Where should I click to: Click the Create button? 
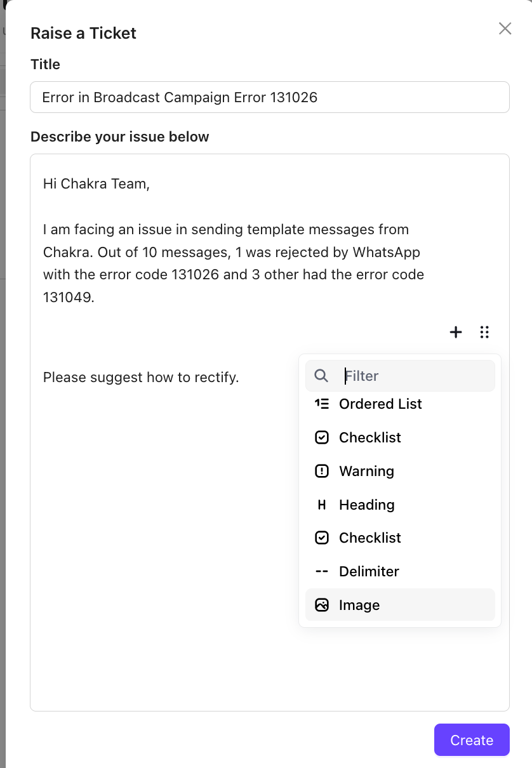(x=472, y=739)
